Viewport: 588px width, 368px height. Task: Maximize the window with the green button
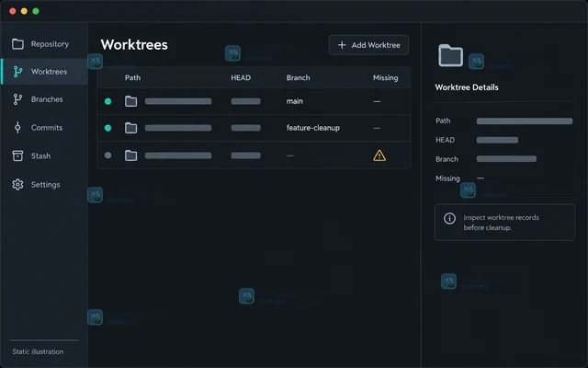(x=36, y=11)
